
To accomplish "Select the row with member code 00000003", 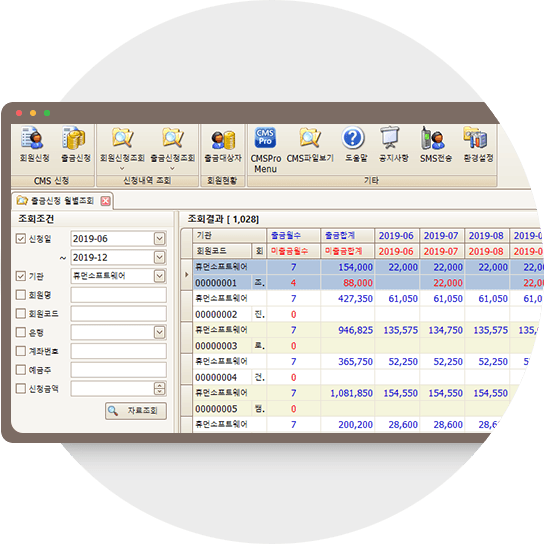I will pos(361,346).
